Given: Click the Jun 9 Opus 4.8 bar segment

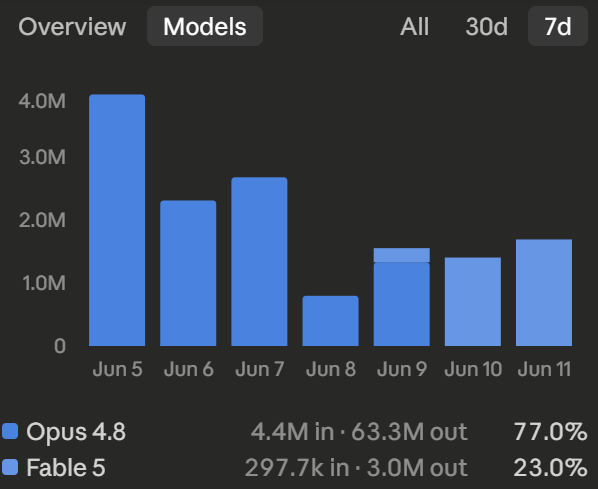Looking at the screenshot, I should tap(402, 304).
